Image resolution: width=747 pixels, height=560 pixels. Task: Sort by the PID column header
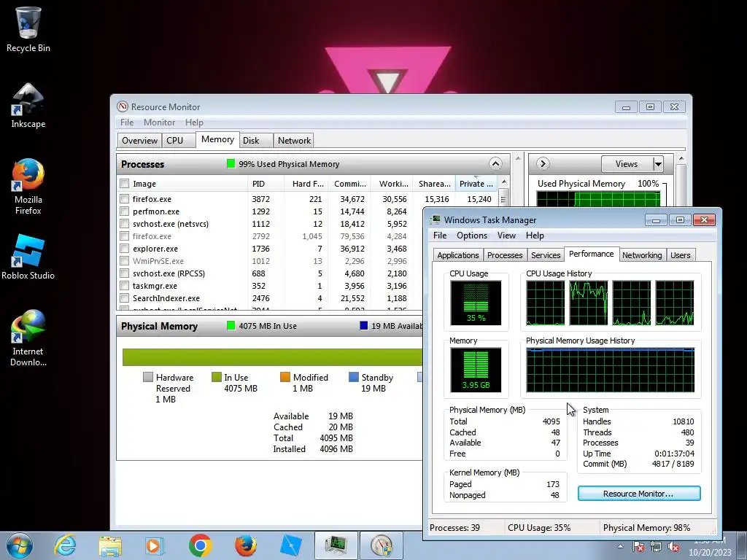click(266, 184)
